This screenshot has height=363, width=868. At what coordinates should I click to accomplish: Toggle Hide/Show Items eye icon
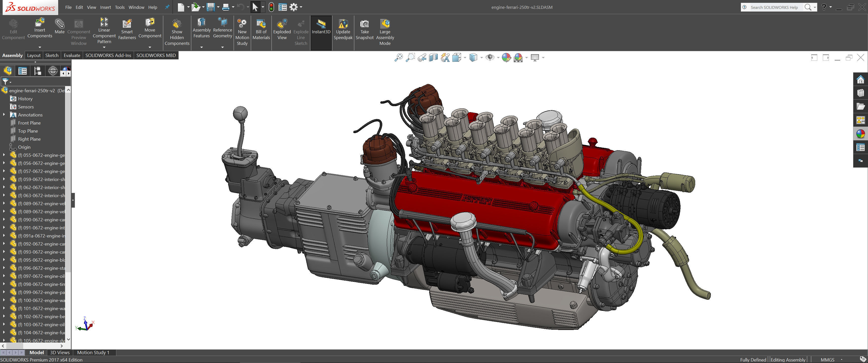point(490,57)
